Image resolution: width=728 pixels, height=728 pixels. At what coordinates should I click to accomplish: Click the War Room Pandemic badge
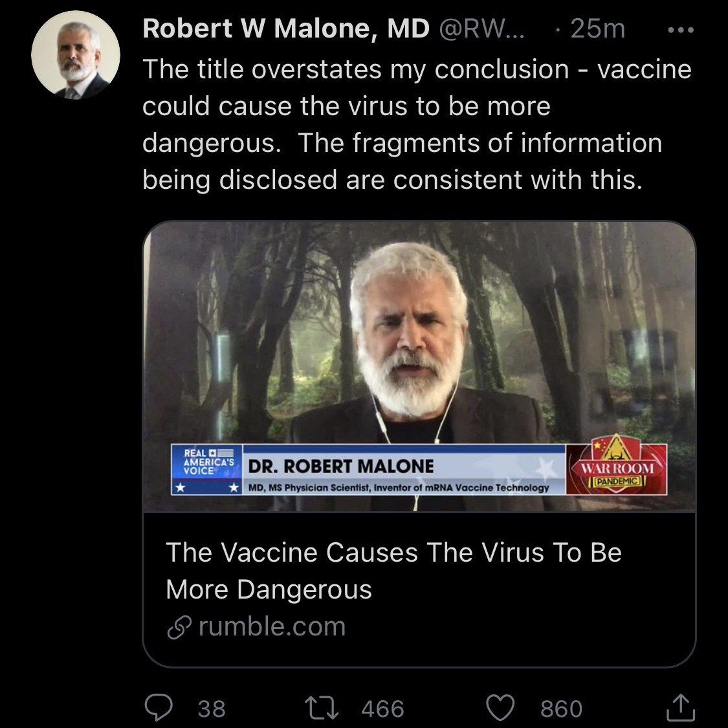click(x=616, y=469)
